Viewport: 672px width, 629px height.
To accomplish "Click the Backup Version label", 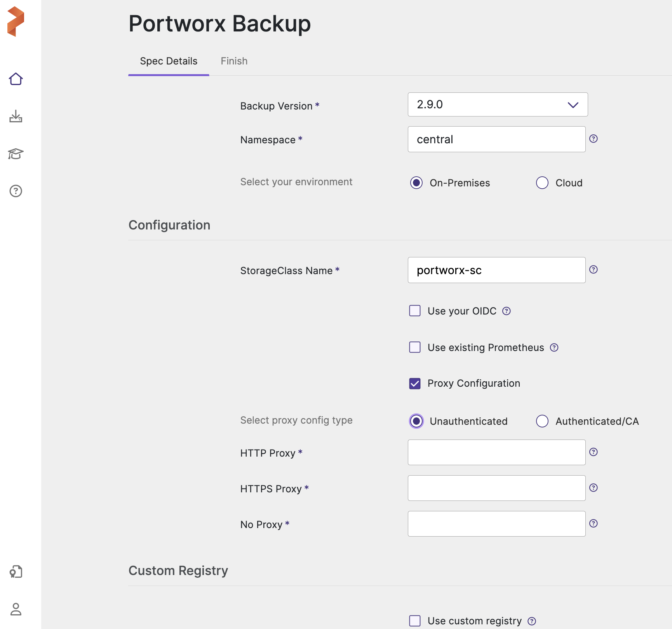I will click(276, 106).
